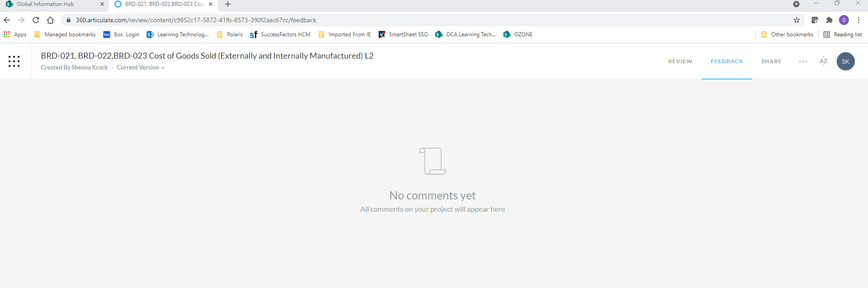Open the SmartSheet SSO bookmark
This screenshot has width=868, height=288.
[403, 35]
